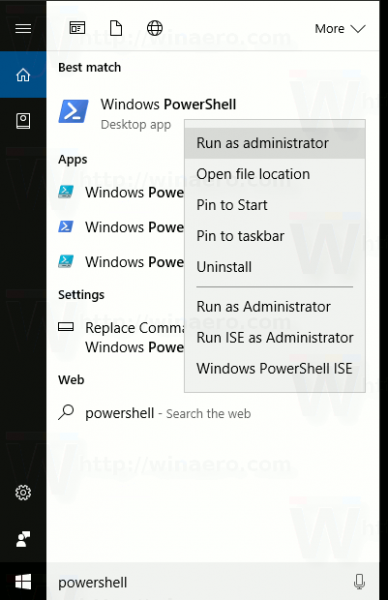Click the second Windows PowerShell app icon under Apps
This screenshot has height=600, width=388.
[66, 227]
